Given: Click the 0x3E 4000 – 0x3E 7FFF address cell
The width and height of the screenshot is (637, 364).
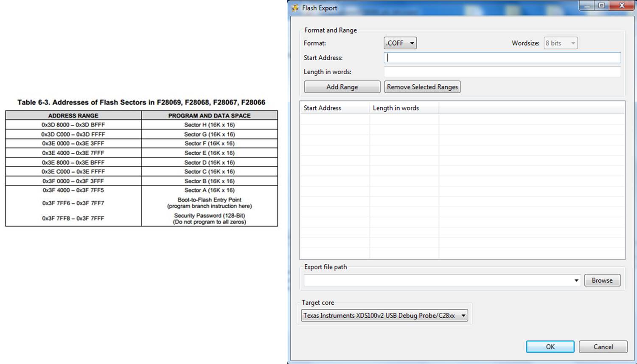Looking at the screenshot, I should pos(73,153).
